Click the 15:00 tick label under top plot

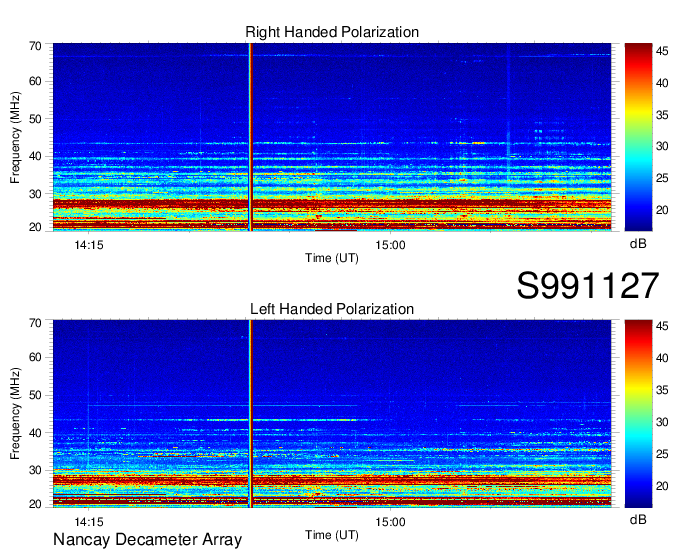390,245
